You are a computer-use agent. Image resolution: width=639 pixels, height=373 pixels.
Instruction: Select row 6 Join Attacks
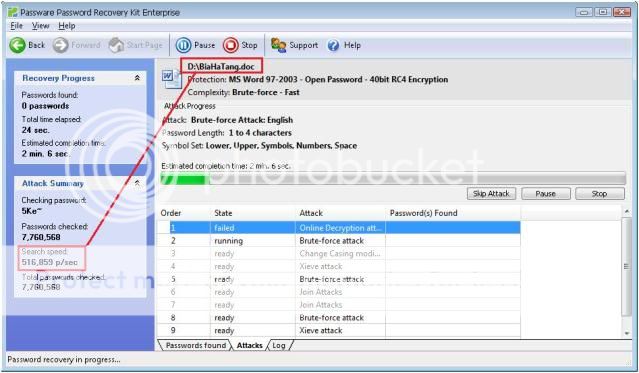point(339,292)
